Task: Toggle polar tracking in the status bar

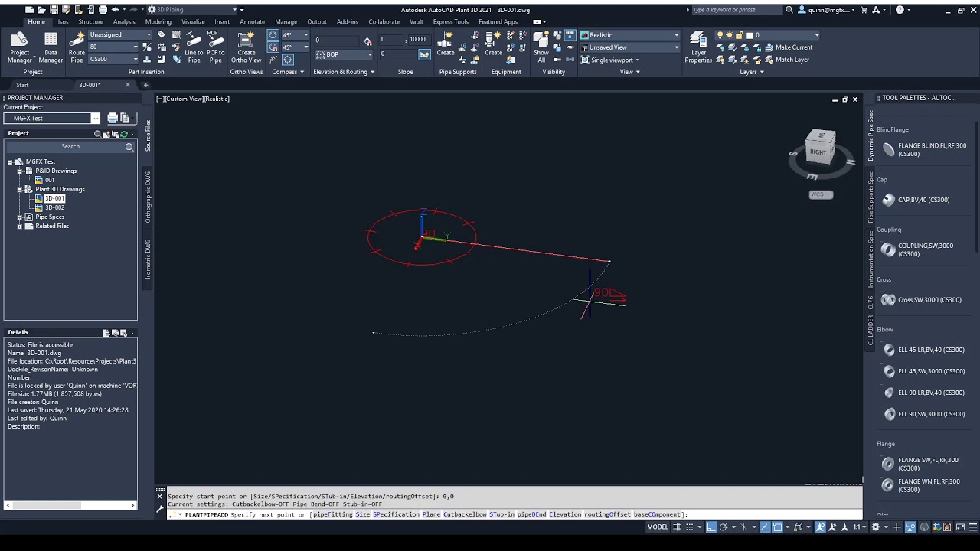Action: pyautogui.click(x=724, y=527)
